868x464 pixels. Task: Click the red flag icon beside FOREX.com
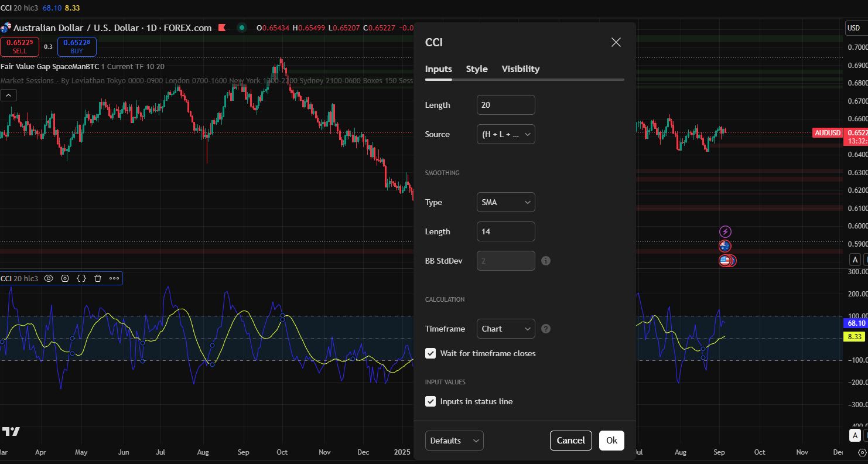coord(222,28)
